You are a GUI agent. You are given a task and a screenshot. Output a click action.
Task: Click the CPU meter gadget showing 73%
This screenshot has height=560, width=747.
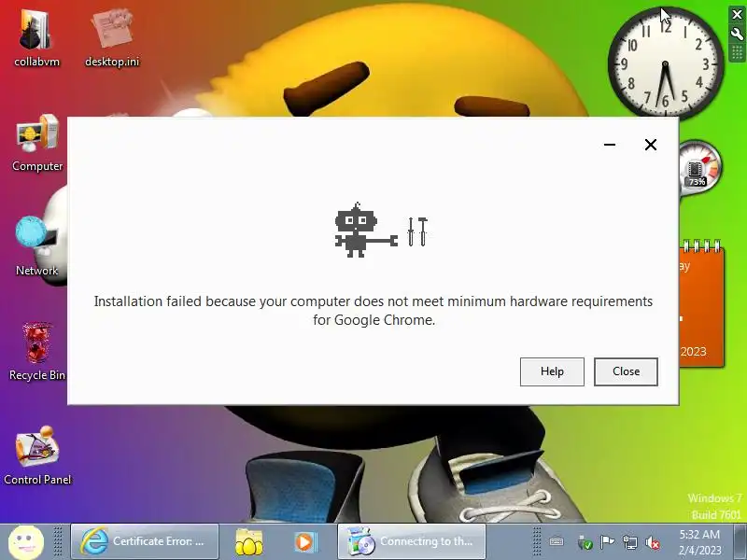pos(699,168)
